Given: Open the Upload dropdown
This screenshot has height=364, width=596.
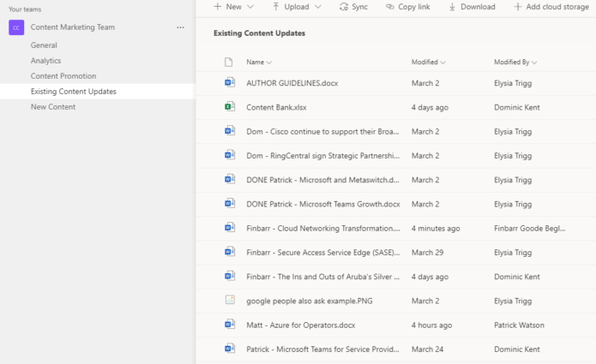Looking at the screenshot, I should (x=297, y=7).
